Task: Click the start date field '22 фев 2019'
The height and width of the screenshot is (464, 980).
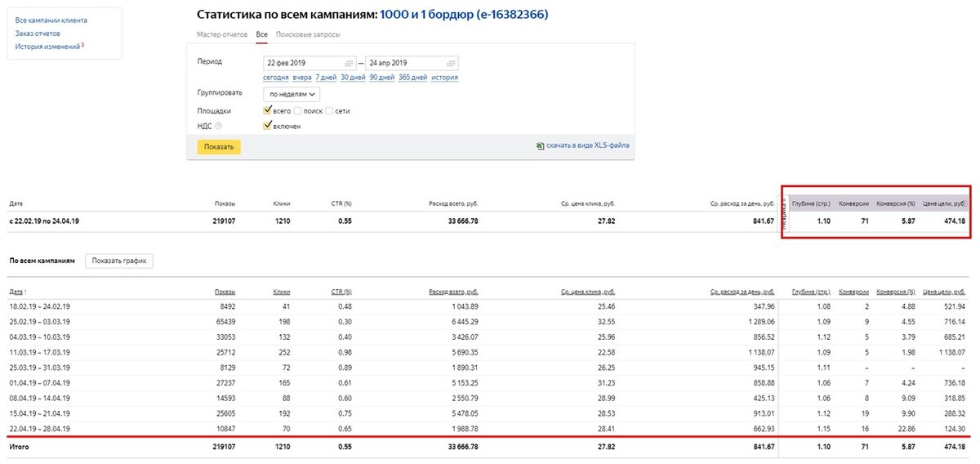Action: point(309,63)
